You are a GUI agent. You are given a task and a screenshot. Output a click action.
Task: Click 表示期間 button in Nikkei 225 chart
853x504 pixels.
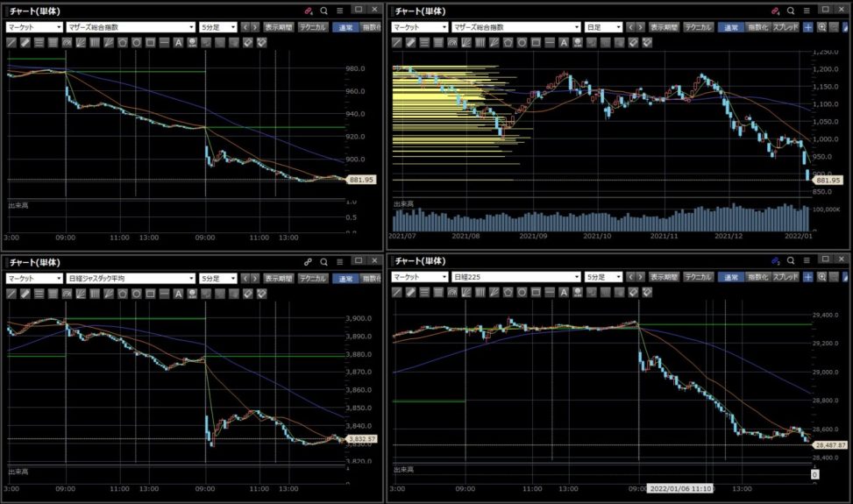click(x=664, y=277)
